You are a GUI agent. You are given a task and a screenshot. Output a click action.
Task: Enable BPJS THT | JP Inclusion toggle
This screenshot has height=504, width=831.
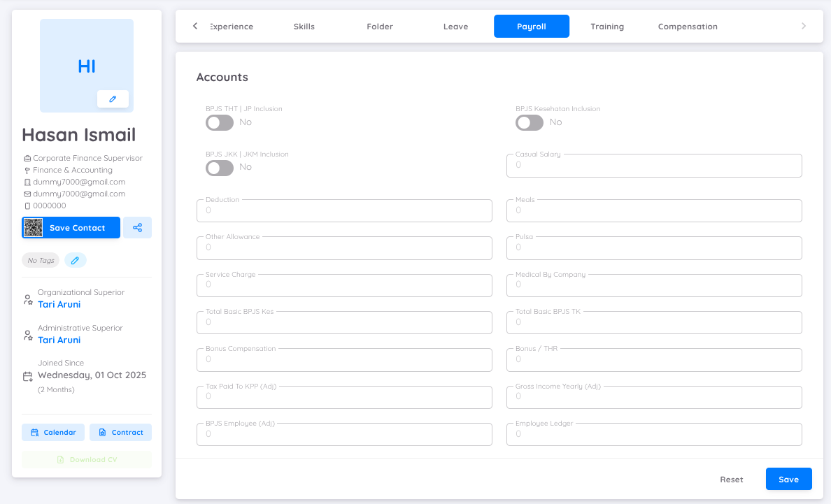[x=219, y=122]
